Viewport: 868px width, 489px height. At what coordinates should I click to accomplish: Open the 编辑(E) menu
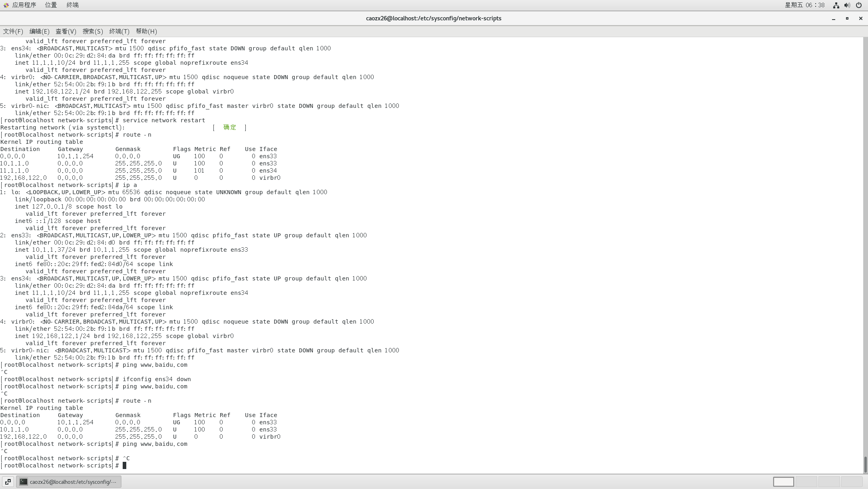coord(39,31)
